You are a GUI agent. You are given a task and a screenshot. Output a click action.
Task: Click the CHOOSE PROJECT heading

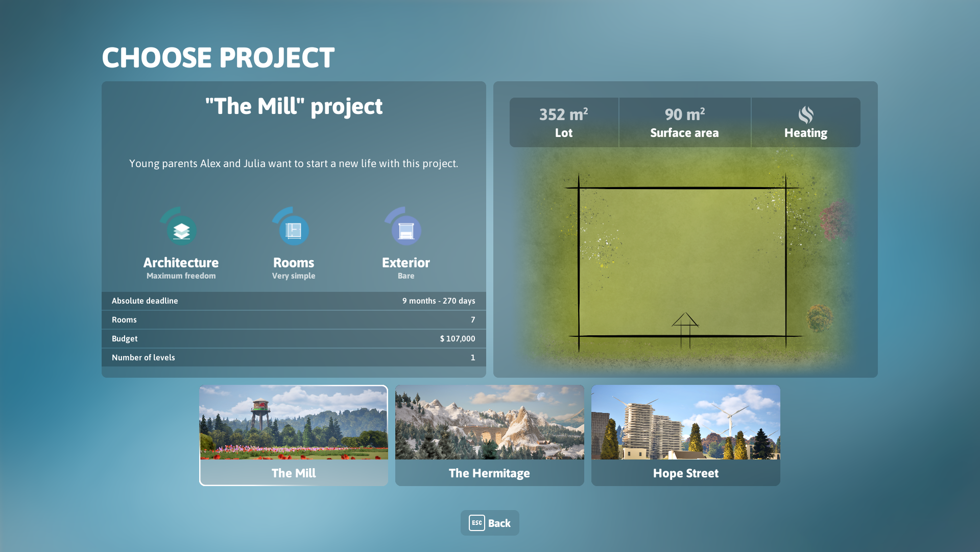tap(218, 57)
